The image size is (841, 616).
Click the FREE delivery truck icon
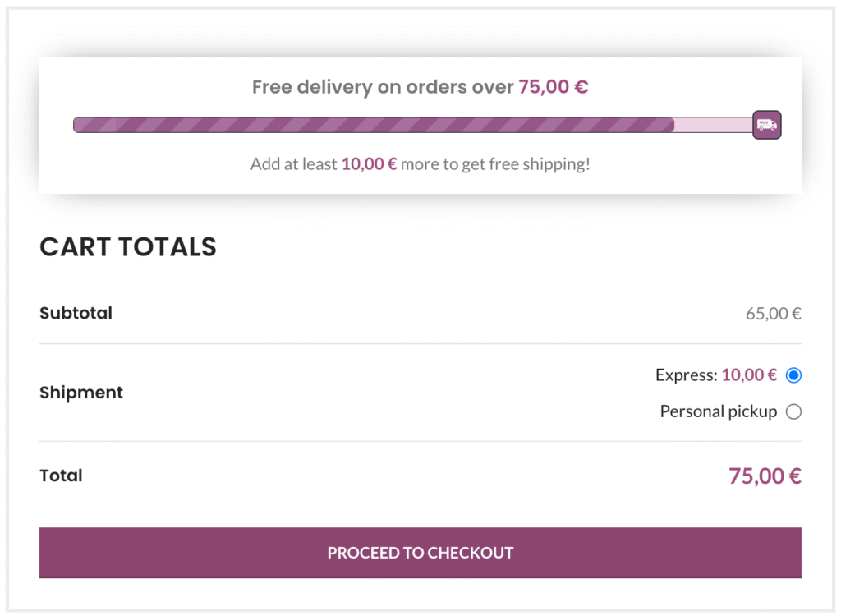click(766, 125)
